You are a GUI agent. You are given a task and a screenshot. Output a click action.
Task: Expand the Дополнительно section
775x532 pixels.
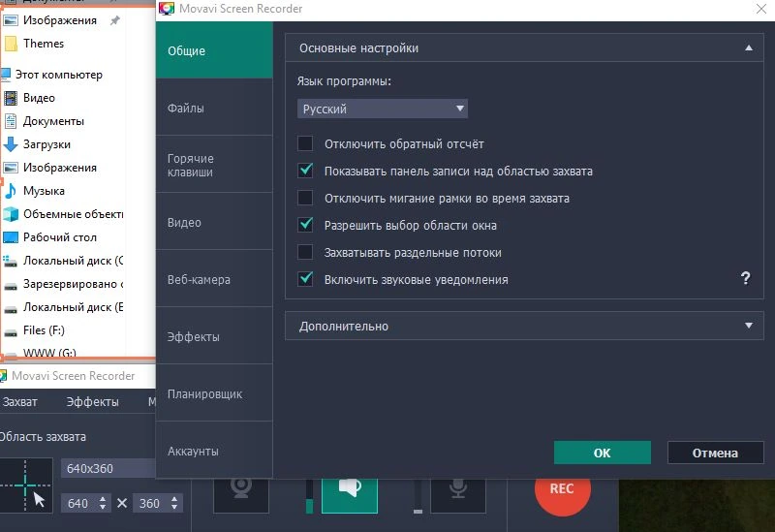click(x=524, y=326)
